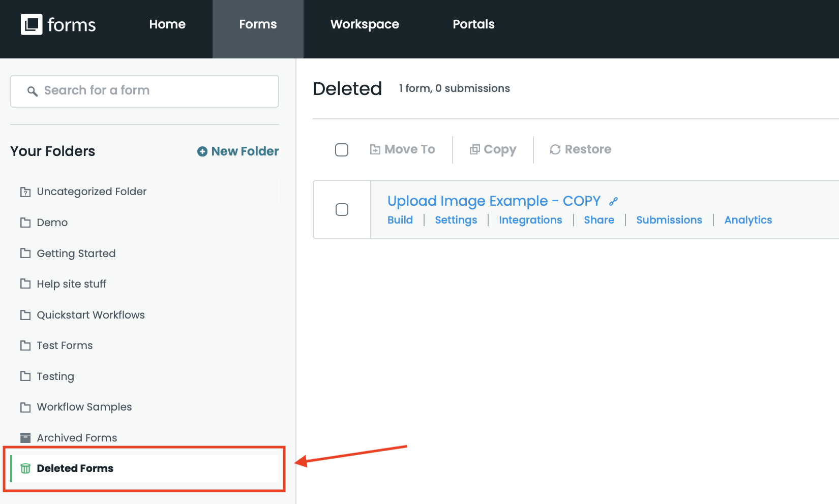Toggle the select-all forms checkbox
The image size is (839, 504).
pos(342,150)
